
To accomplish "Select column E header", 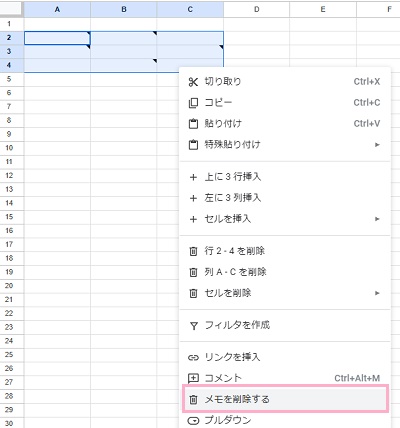I will pos(323,9).
